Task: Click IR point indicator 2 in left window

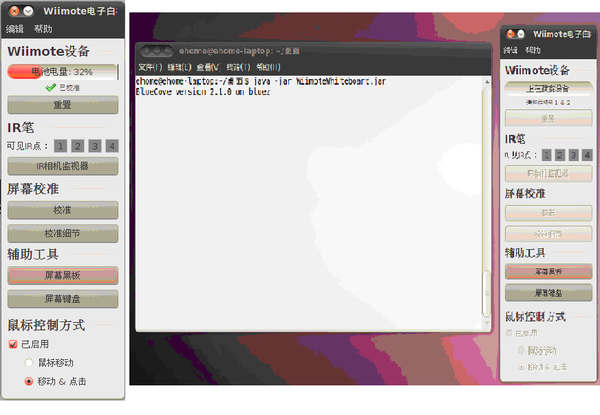Action: [78, 146]
